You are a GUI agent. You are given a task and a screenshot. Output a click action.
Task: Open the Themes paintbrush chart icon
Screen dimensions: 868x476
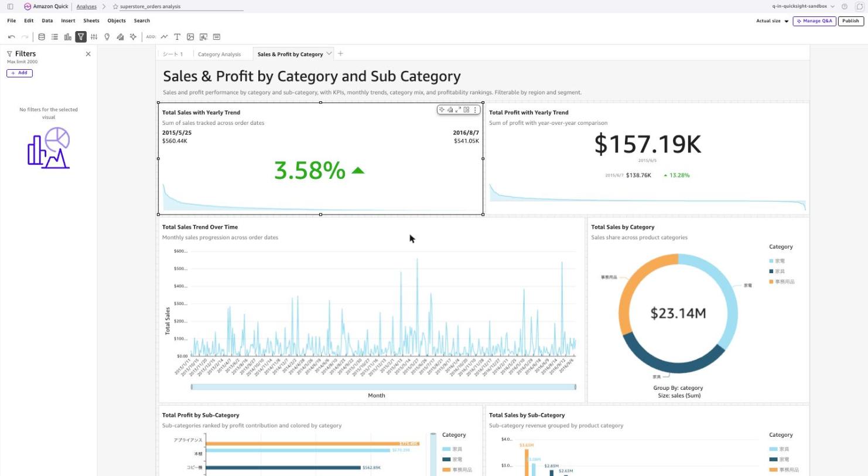120,37
